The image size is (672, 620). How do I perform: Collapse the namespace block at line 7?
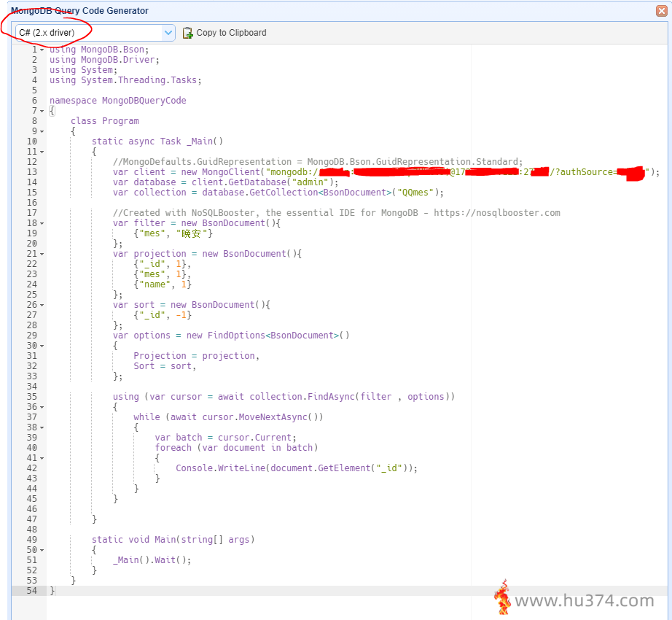[x=42, y=111]
